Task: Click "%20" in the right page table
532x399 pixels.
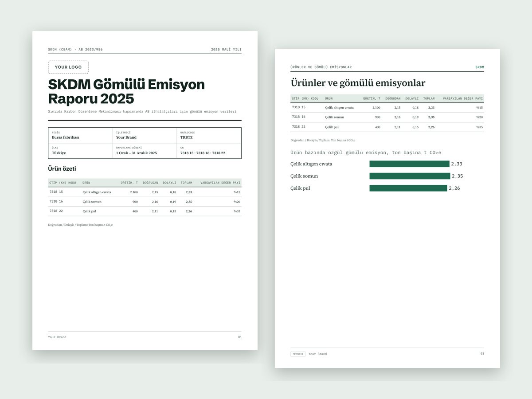Action: coord(480,117)
